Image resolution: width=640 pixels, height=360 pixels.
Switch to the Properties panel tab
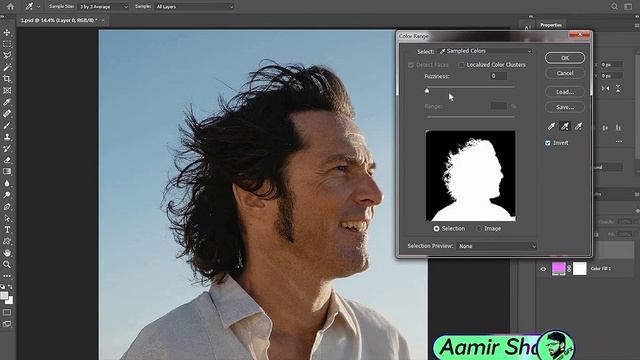(x=551, y=25)
